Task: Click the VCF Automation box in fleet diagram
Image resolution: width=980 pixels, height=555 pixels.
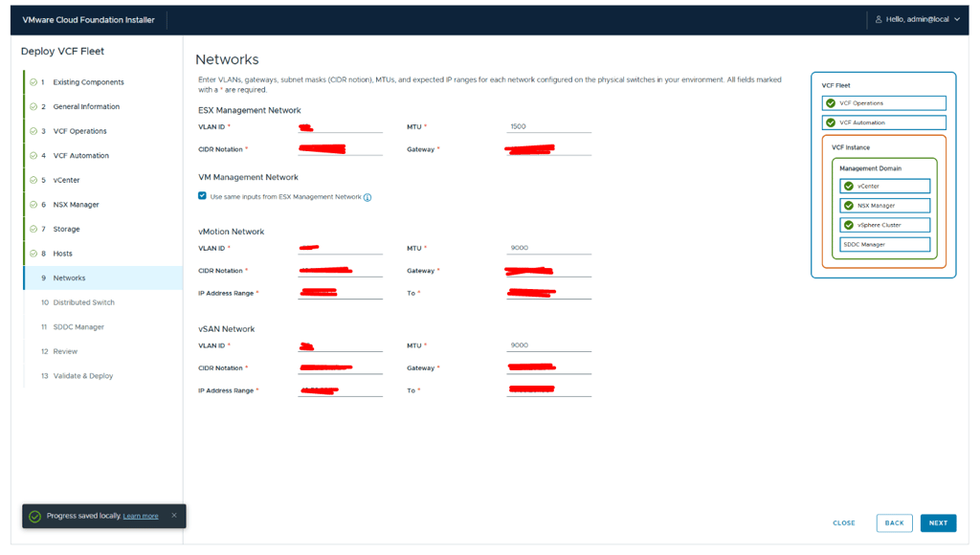Action: pos(883,122)
